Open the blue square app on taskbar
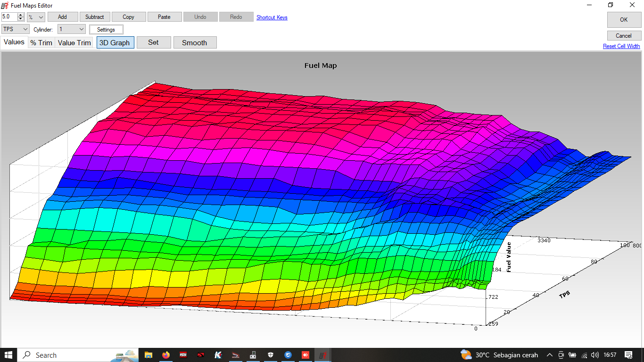Screen dimensions: 644x362 [x=288, y=355]
